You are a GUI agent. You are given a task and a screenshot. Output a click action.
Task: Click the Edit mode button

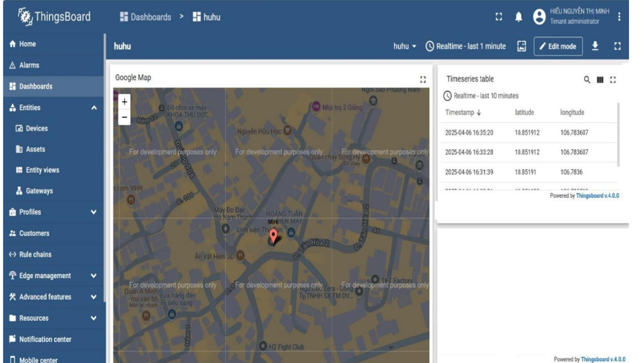click(x=558, y=47)
